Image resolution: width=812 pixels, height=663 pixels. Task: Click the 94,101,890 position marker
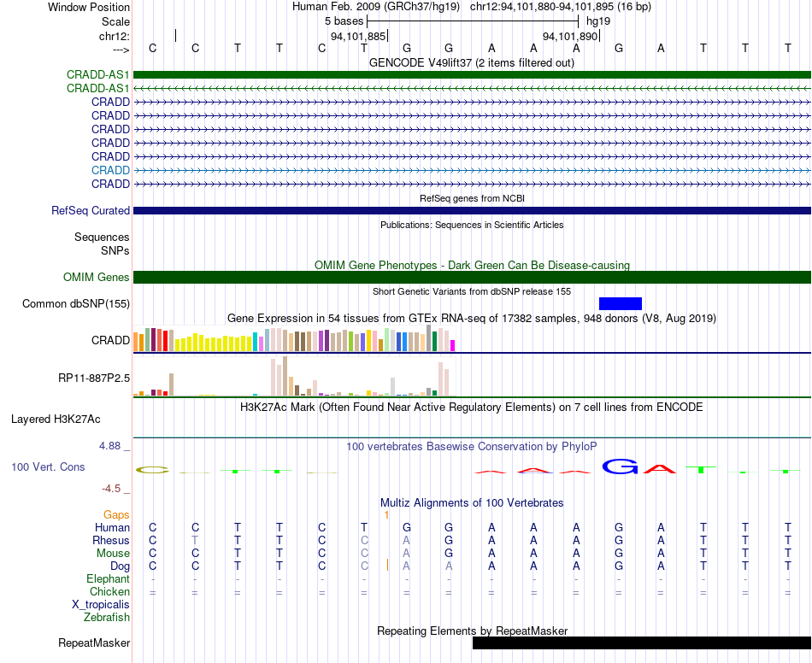pos(571,36)
